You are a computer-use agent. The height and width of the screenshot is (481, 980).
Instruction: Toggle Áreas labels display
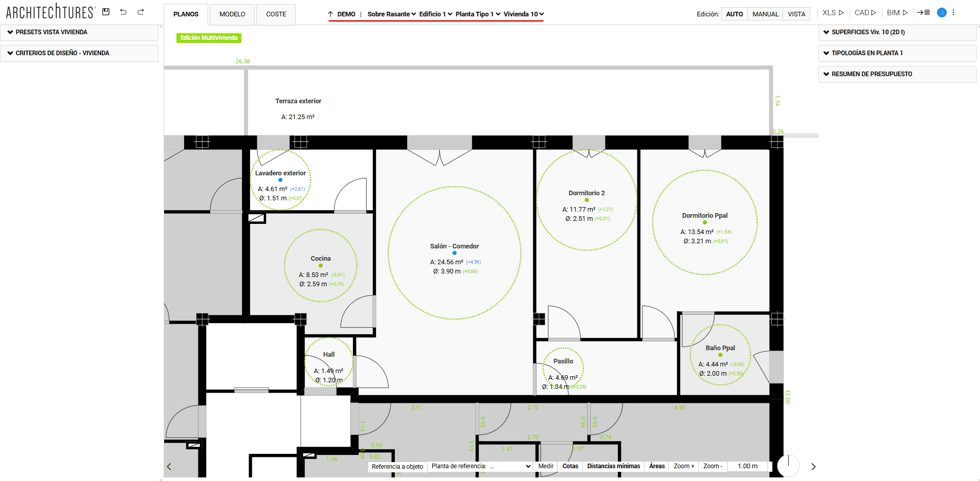point(657,466)
